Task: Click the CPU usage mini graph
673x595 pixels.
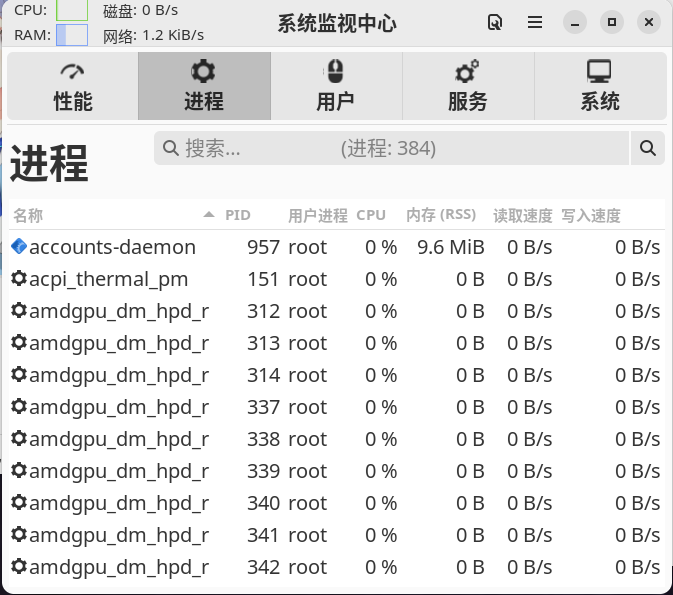Action: (x=72, y=10)
